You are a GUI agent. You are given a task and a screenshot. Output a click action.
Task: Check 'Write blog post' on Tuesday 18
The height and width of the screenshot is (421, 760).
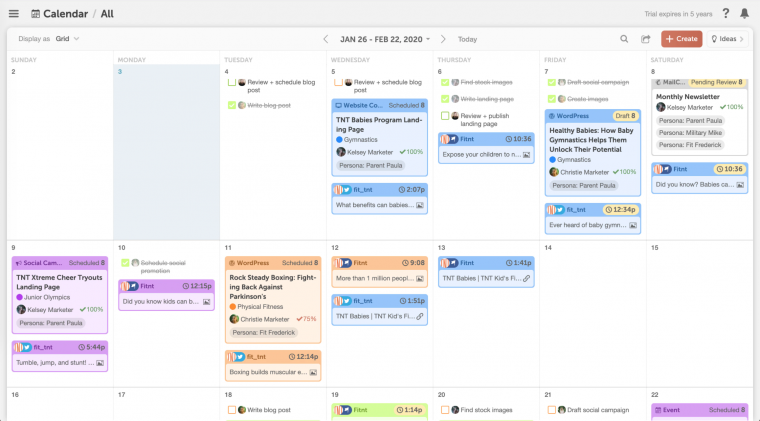point(232,410)
